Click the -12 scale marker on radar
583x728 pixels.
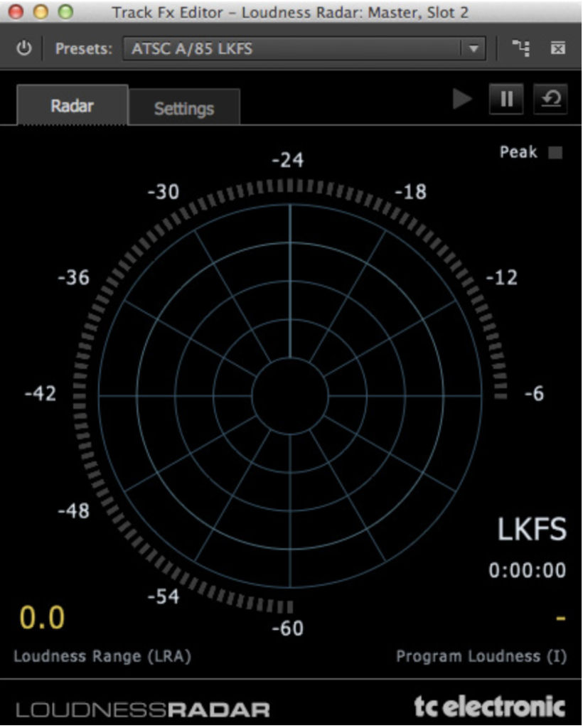pyautogui.click(x=502, y=278)
